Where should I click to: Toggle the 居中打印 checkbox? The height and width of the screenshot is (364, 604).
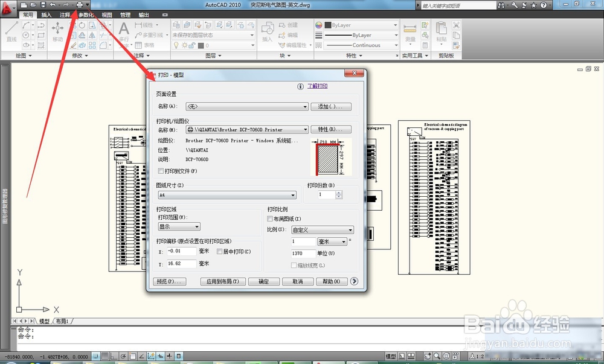[220, 251]
